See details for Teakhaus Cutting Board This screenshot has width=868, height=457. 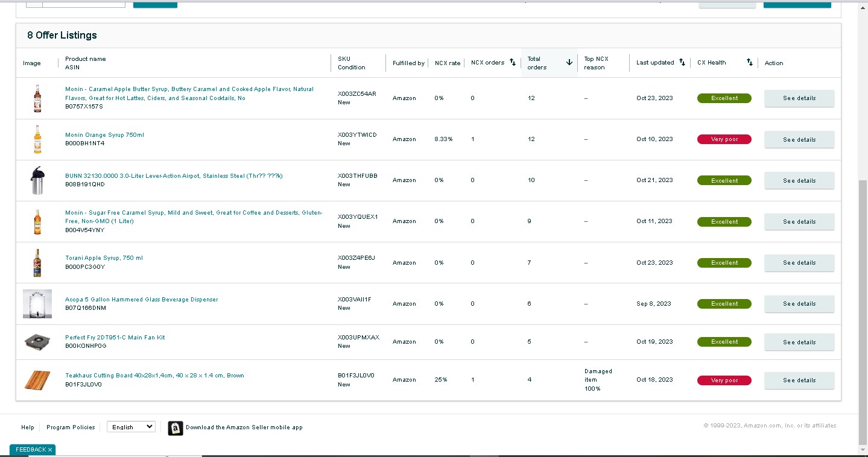click(x=799, y=380)
